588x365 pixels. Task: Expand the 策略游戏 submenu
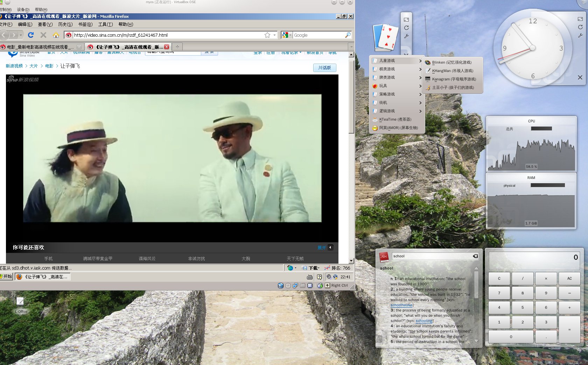click(397, 94)
